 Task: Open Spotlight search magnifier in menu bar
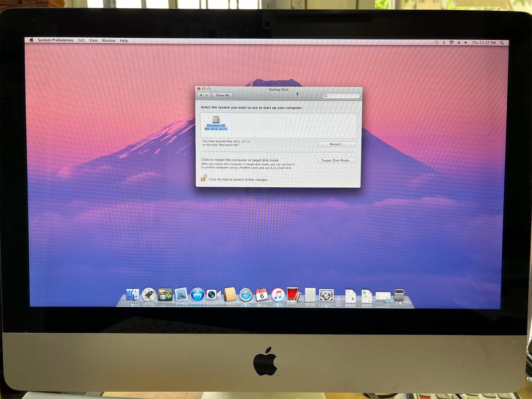point(502,43)
